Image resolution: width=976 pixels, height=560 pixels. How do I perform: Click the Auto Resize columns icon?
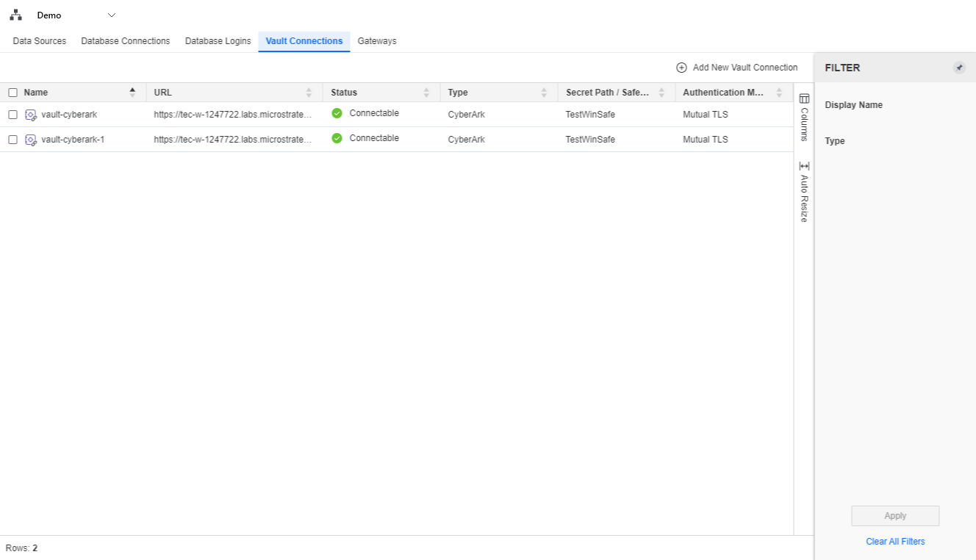point(804,166)
